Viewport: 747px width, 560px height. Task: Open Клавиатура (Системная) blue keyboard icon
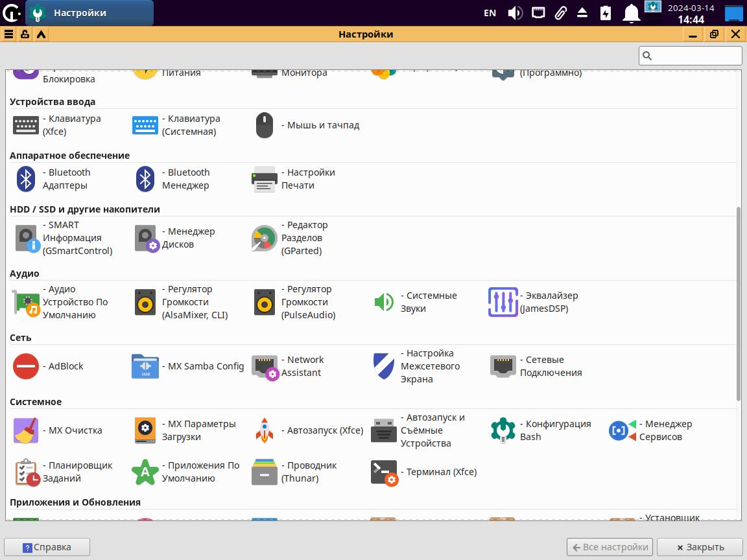click(145, 125)
